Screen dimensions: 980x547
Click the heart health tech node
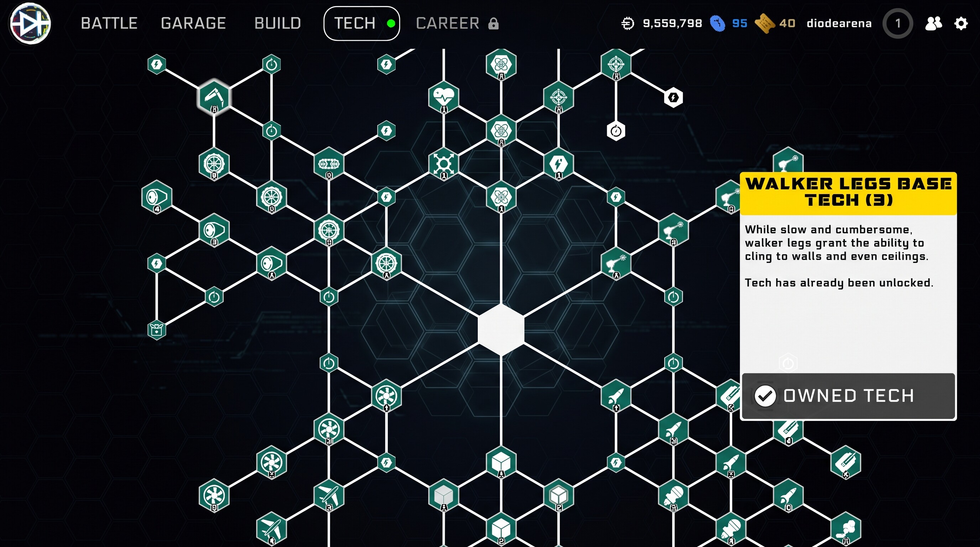444,97
